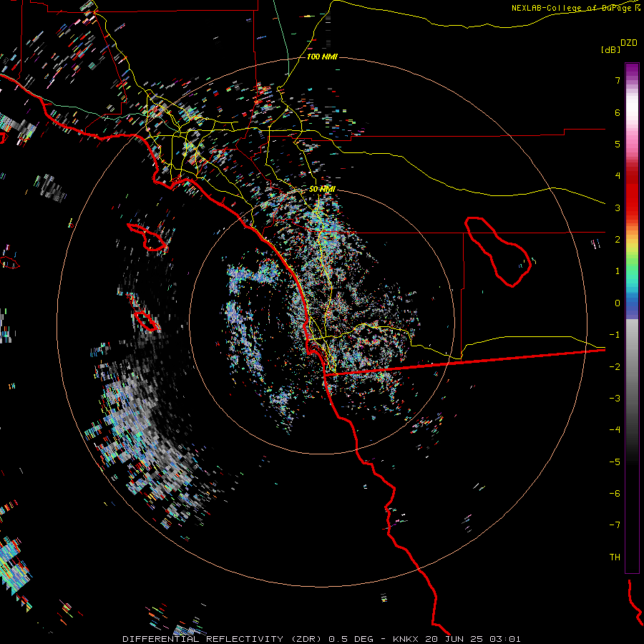Click the -7 value on color scale
644x644 pixels.
point(615,525)
